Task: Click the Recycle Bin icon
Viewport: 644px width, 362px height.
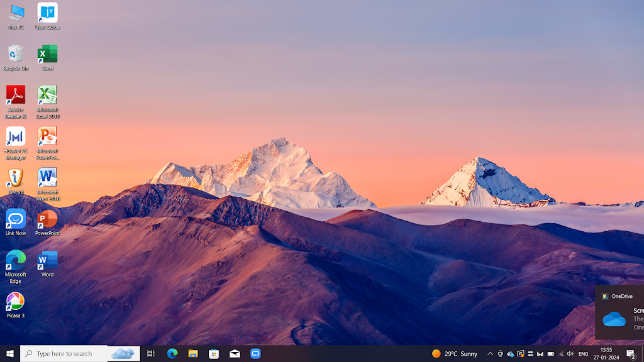Action: click(16, 55)
